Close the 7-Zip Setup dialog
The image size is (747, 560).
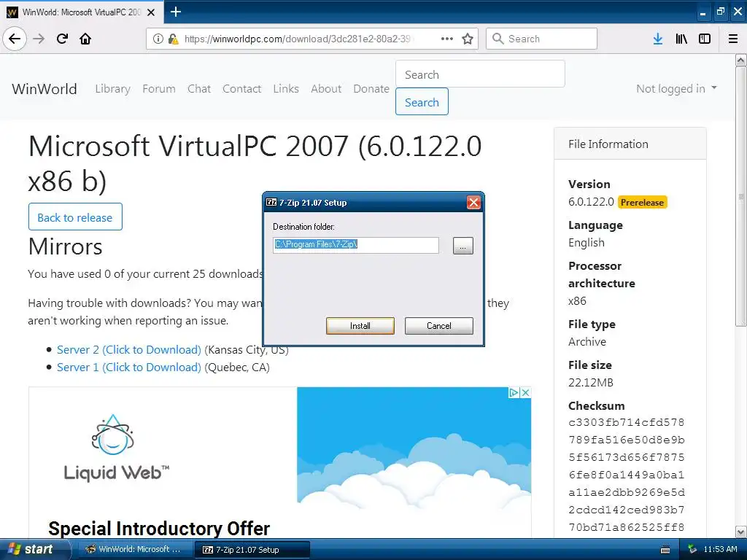point(473,203)
